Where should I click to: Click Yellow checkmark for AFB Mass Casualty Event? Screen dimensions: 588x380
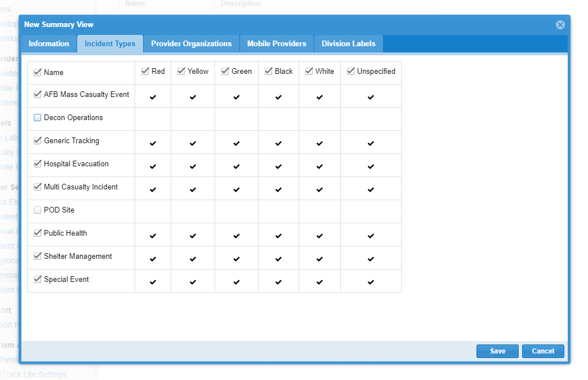coord(193,97)
